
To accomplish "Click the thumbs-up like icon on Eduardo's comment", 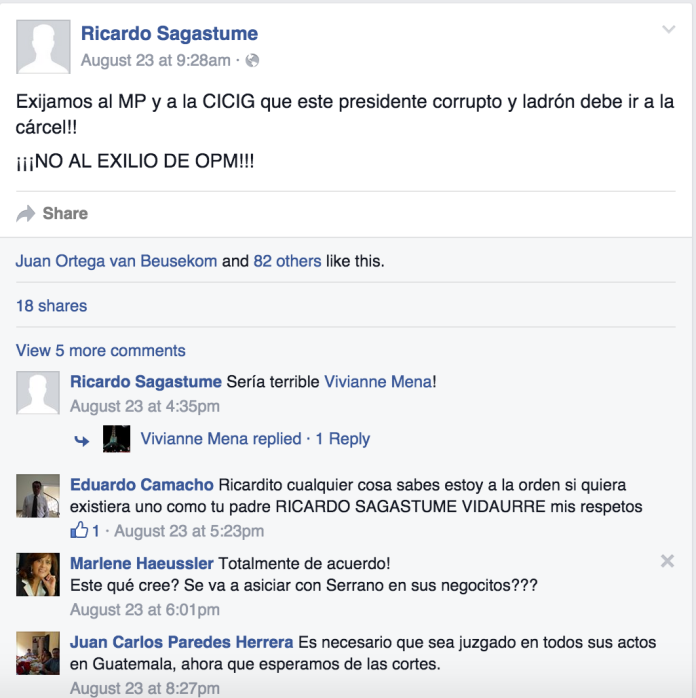I will click(x=79, y=531).
